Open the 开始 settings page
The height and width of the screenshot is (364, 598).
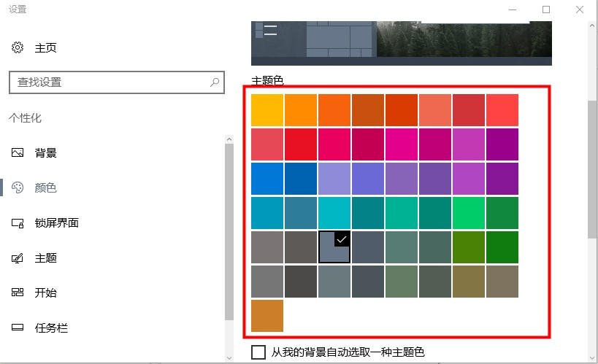coord(46,293)
